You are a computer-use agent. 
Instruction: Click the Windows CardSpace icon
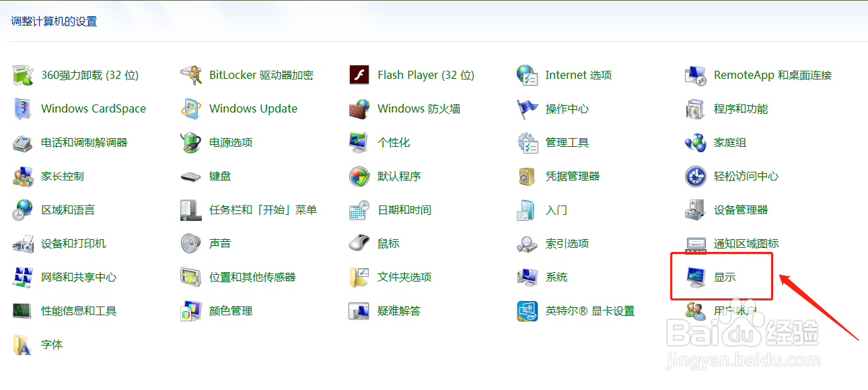point(23,109)
